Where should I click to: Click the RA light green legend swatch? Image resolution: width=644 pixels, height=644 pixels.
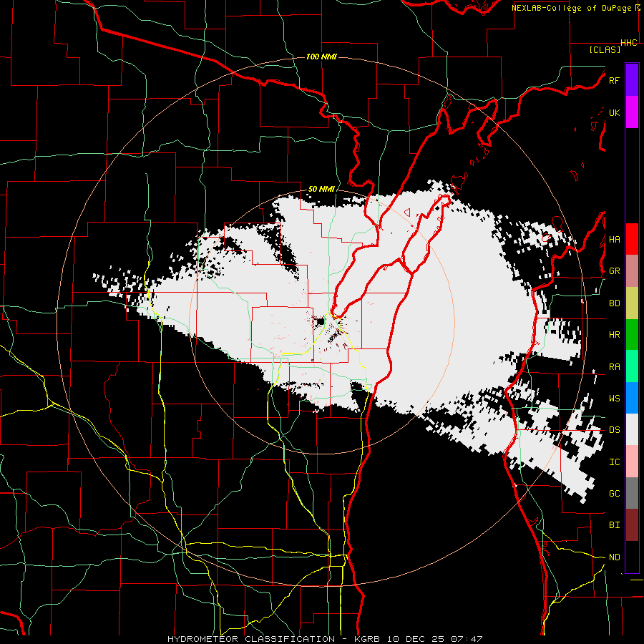click(632, 366)
